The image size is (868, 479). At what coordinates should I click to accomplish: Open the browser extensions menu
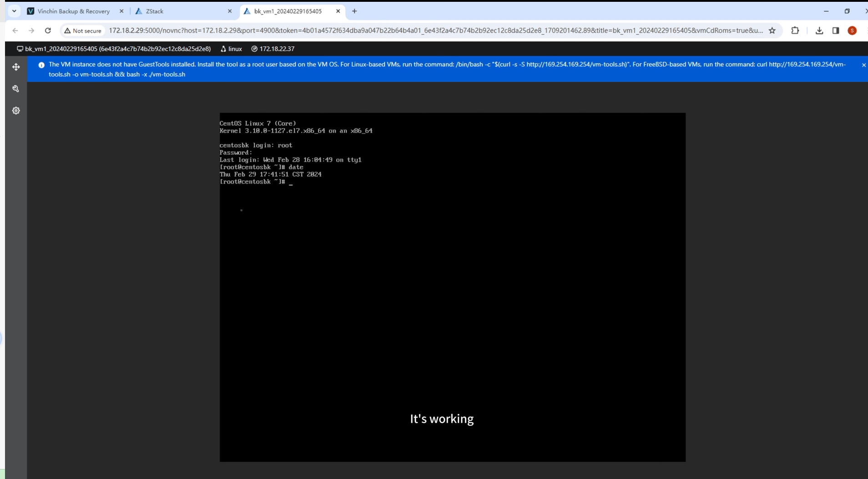(795, 30)
